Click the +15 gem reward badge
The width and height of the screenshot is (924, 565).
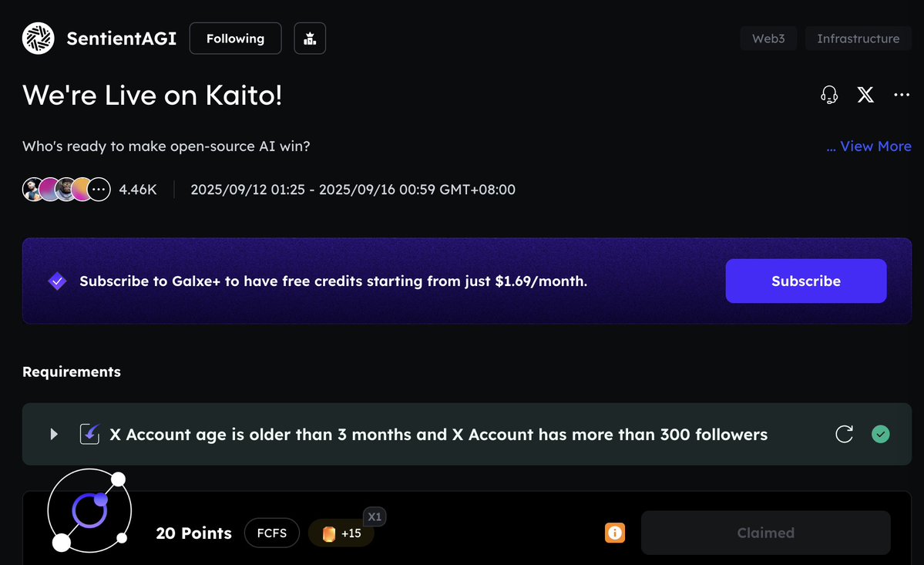(x=342, y=533)
